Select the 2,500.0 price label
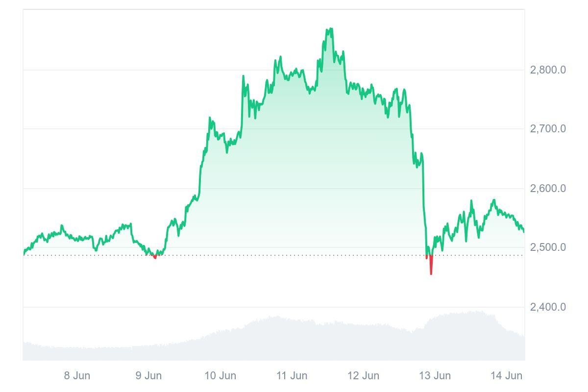This screenshot has width=588, height=392. [548, 247]
